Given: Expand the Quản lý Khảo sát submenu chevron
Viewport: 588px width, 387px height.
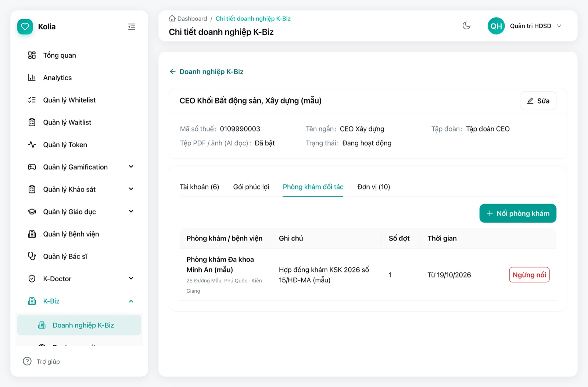Looking at the screenshot, I should tap(131, 189).
